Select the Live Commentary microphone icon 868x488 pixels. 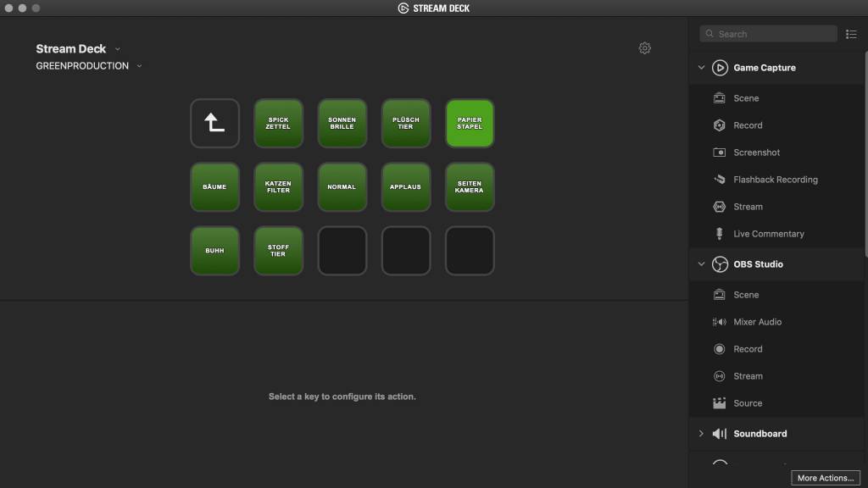719,234
